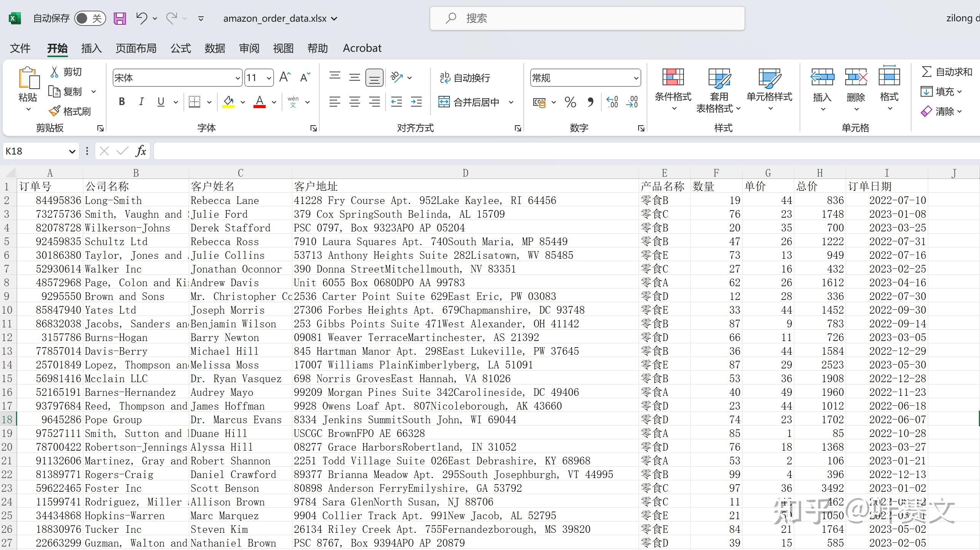Screen dimensions: 980x550
Task: Open the merge and center dropdown arrow
Action: [x=511, y=102]
